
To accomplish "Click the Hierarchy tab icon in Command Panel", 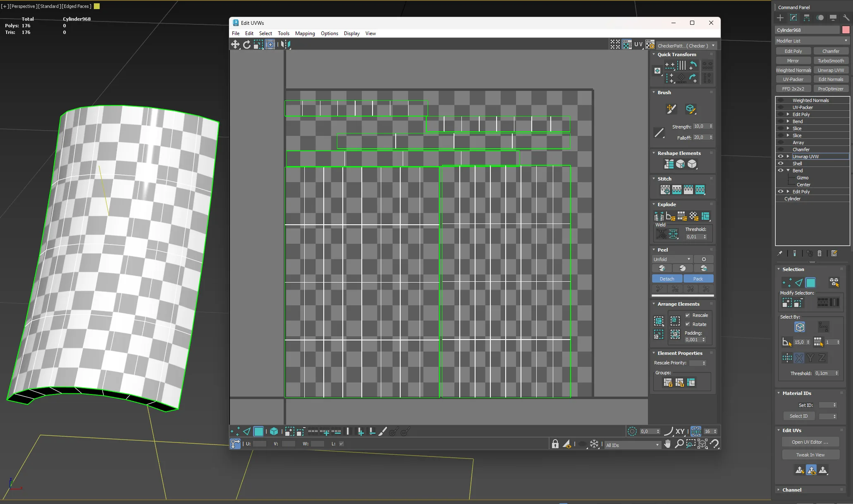I will pyautogui.click(x=807, y=18).
